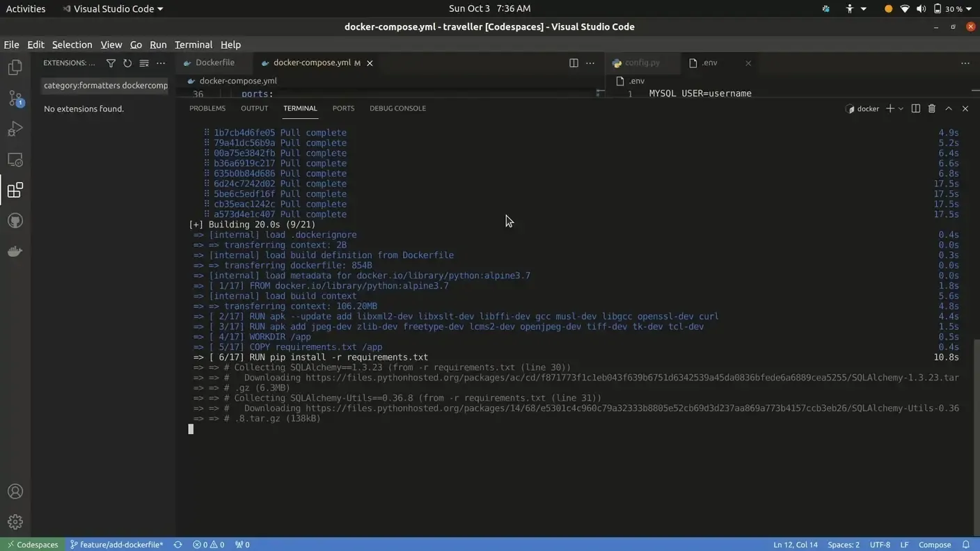The image size is (980, 551).
Task: Show more actions for right editor group
Action: click(965, 63)
